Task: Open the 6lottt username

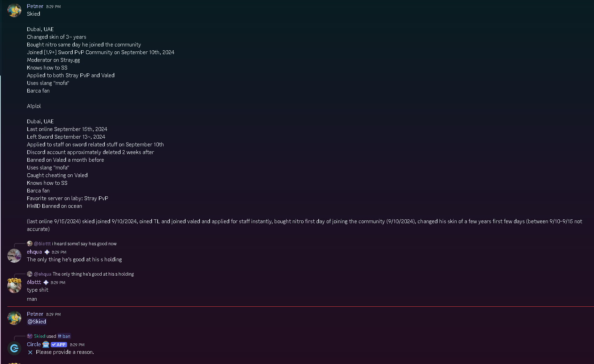Action: [x=34, y=282]
